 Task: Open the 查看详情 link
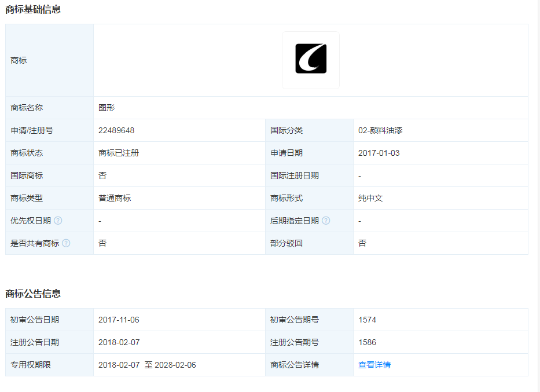[374, 365]
